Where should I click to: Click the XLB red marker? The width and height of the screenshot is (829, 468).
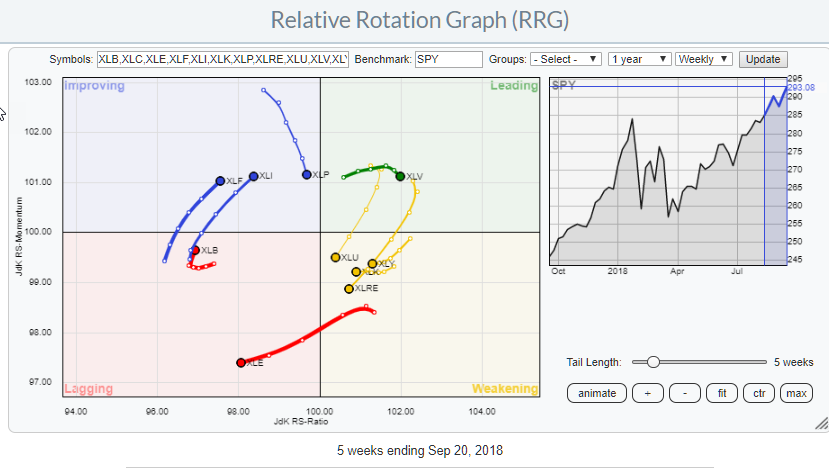click(196, 250)
